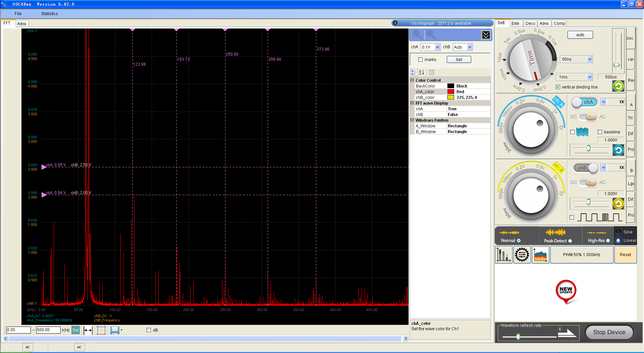This screenshot has height=353, width=644.
Task: Click the green time refresh icon
Action: [618, 86]
